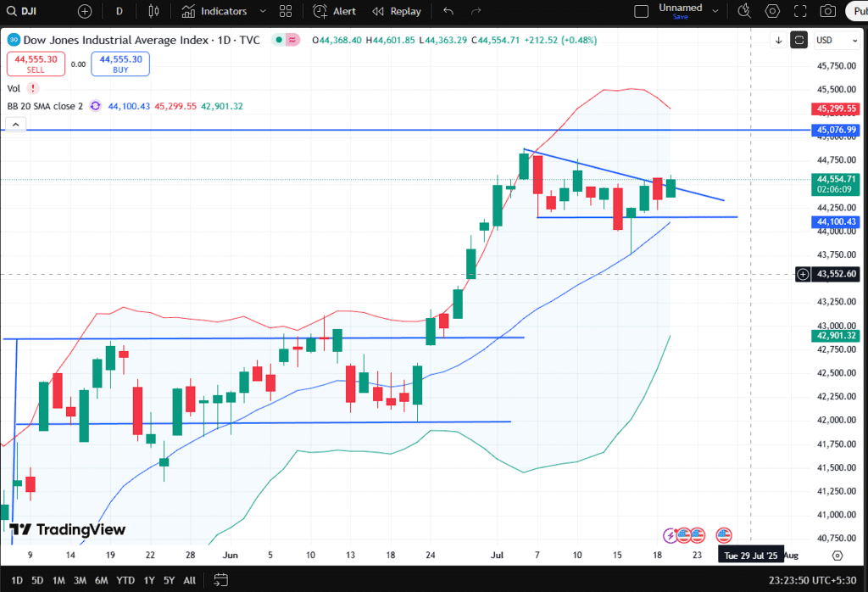The height and width of the screenshot is (592, 868).
Task: Click the Publish button at top right
Action: click(x=860, y=11)
